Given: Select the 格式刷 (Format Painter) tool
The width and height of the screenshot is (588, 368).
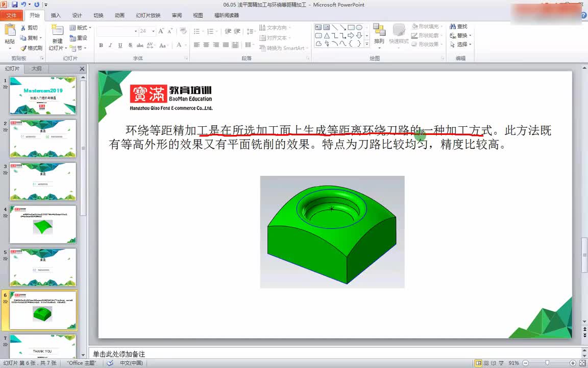Looking at the screenshot, I should tap(31, 48).
